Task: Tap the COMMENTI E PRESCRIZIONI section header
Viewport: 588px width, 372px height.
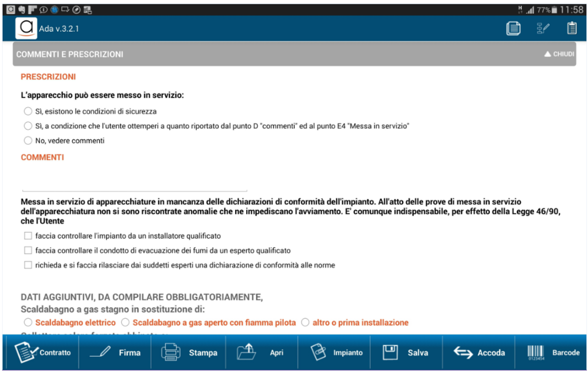Action: (x=294, y=54)
